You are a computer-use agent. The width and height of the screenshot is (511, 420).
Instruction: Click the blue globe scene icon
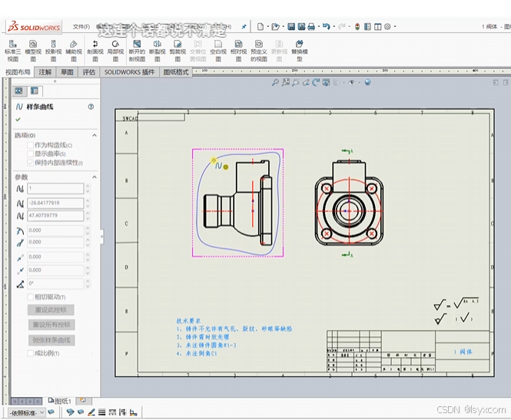point(367,82)
